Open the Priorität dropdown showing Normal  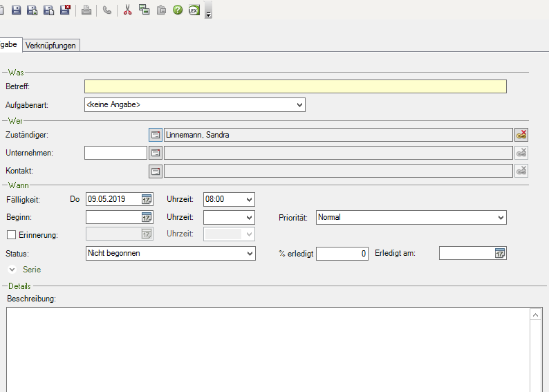pyautogui.click(x=501, y=218)
